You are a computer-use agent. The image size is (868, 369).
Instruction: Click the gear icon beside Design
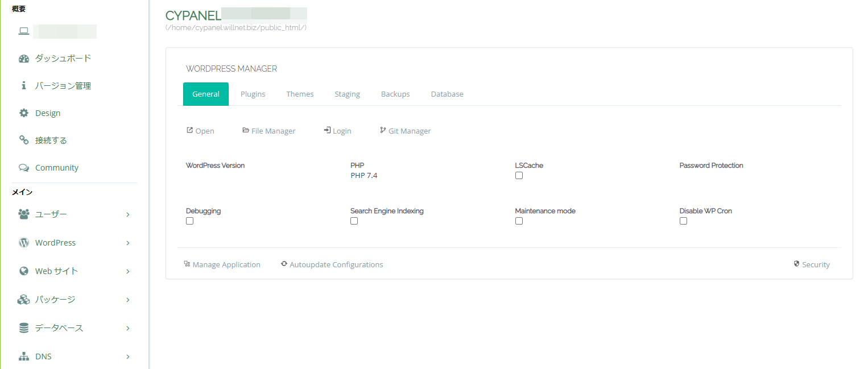23,113
